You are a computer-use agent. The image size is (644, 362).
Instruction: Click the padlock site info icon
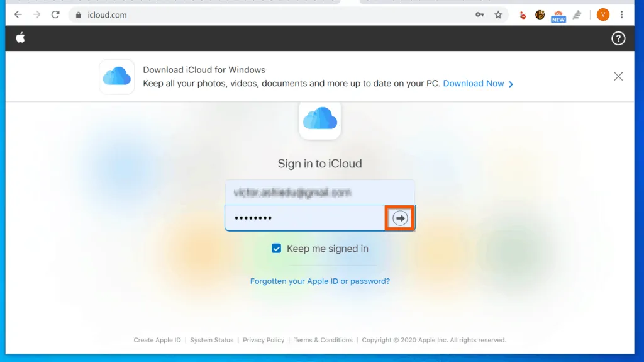[x=79, y=15]
